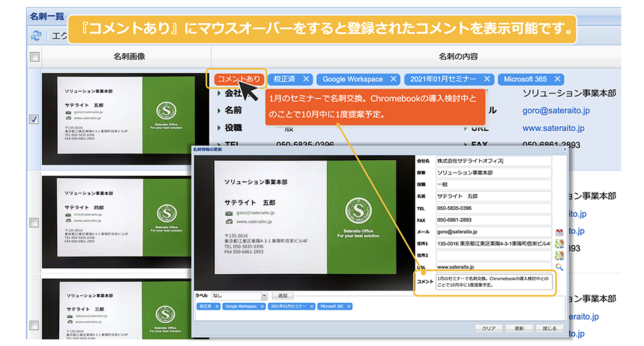Screen dimensions: 644x346
Task: Click the FAX field 050-6861-2893 in dialog
Action: click(494, 220)
